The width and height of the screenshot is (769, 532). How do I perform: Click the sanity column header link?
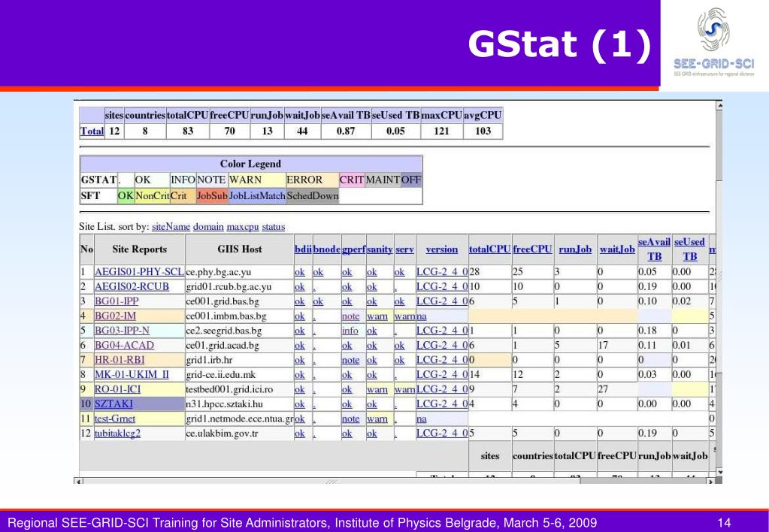[x=380, y=249]
